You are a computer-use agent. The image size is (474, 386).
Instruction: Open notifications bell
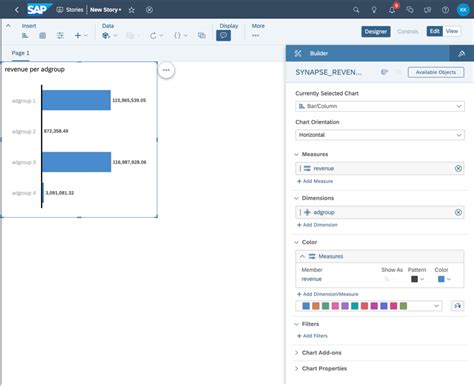tap(392, 10)
